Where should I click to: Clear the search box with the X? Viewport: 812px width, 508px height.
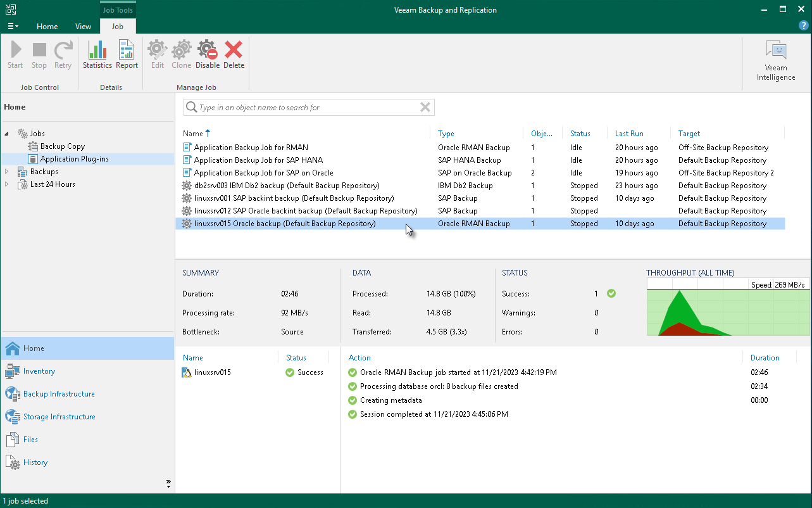click(425, 107)
